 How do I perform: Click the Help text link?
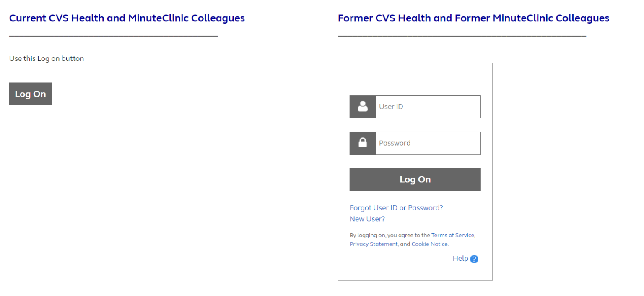(x=460, y=259)
